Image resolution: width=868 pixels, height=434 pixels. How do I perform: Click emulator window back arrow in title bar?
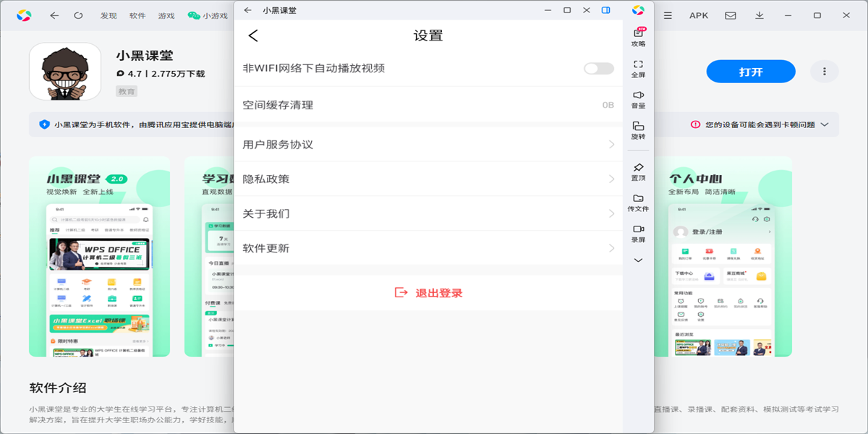(x=248, y=10)
